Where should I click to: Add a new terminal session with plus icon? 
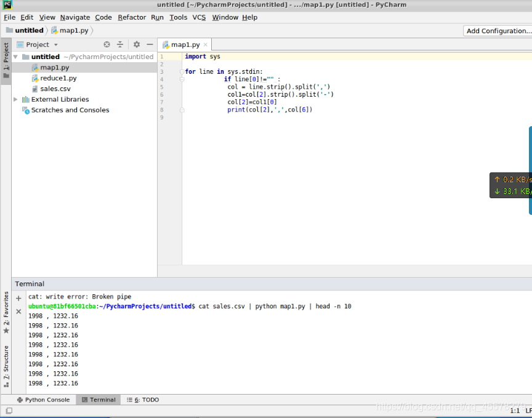click(18, 298)
